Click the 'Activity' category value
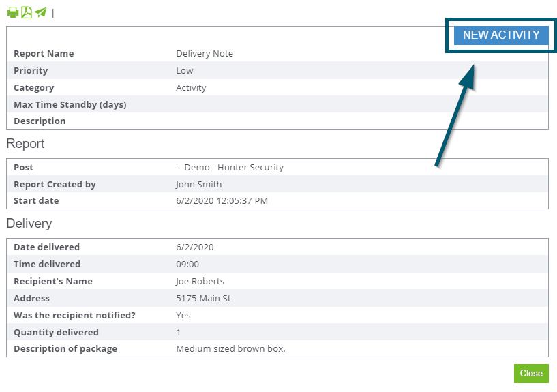The height and width of the screenshot is (392, 557). 191,88
